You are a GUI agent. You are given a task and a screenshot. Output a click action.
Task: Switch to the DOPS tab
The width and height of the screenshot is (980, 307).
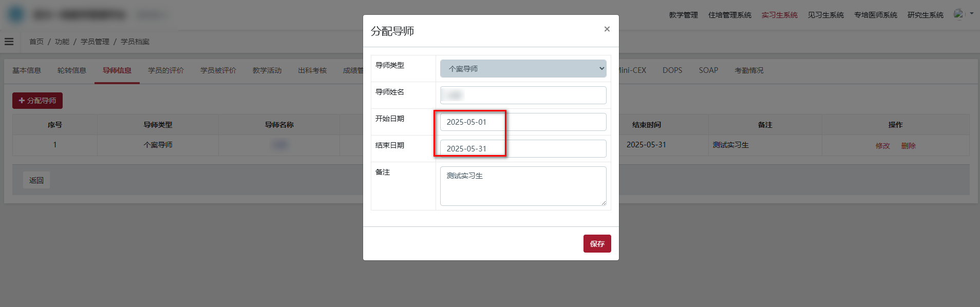click(672, 71)
